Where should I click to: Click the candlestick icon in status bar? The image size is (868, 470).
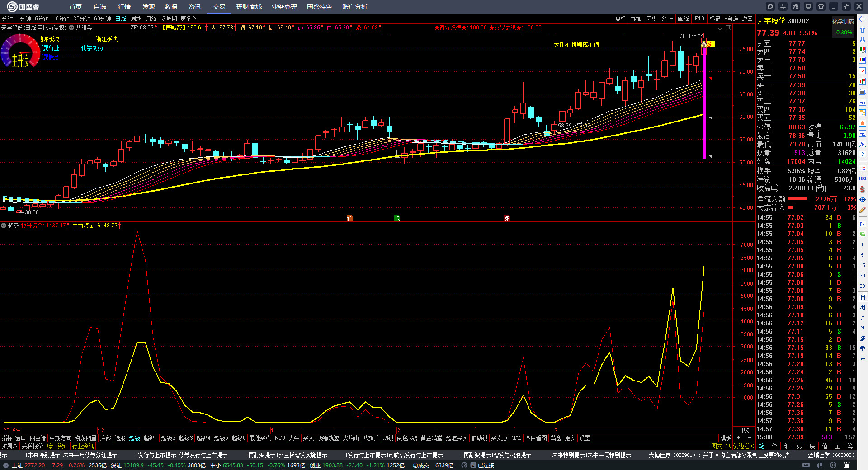click(820, 465)
